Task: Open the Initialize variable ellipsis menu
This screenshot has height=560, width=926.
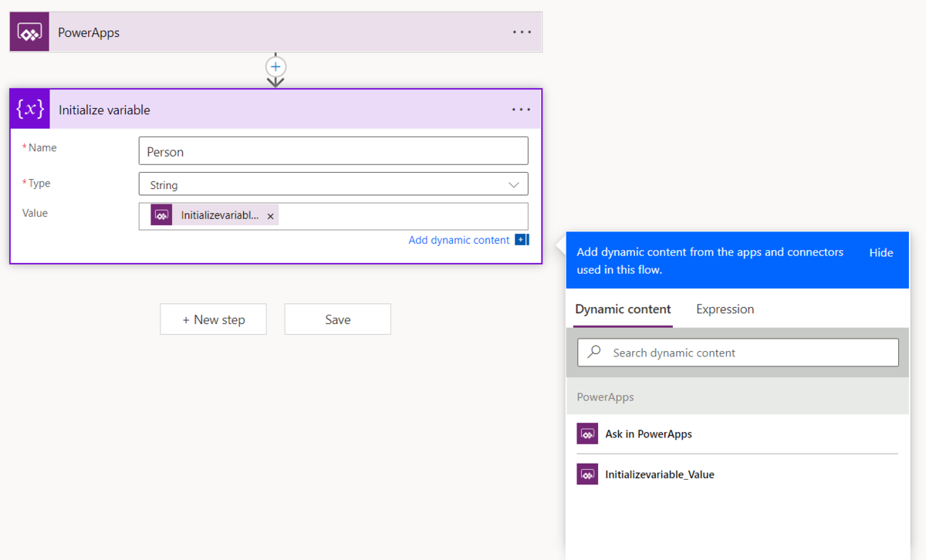Action: 522,110
